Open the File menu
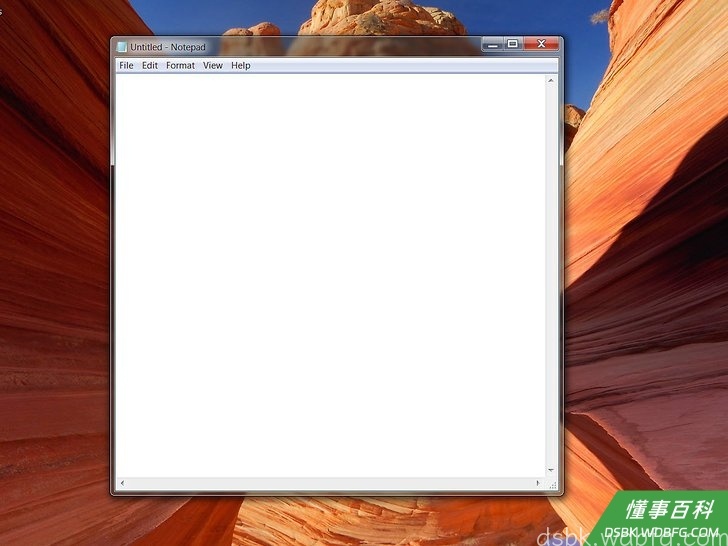This screenshot has height=546, width=728. [x=126, y=65]
